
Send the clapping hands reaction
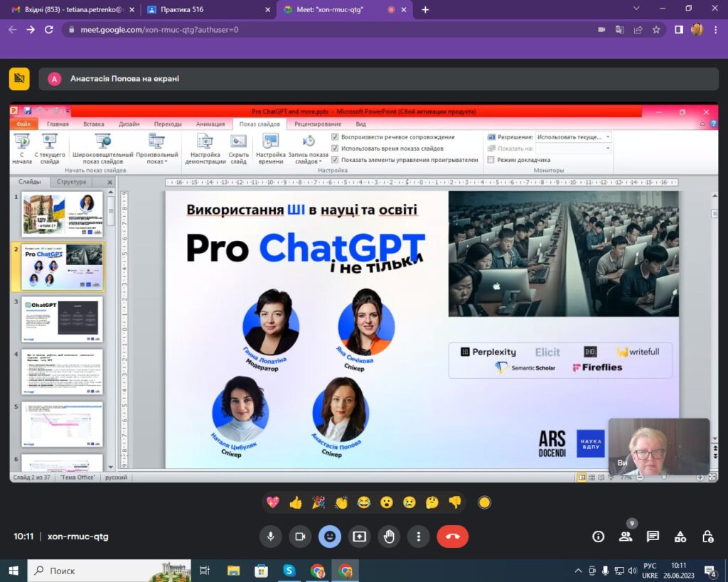[341, 502]
